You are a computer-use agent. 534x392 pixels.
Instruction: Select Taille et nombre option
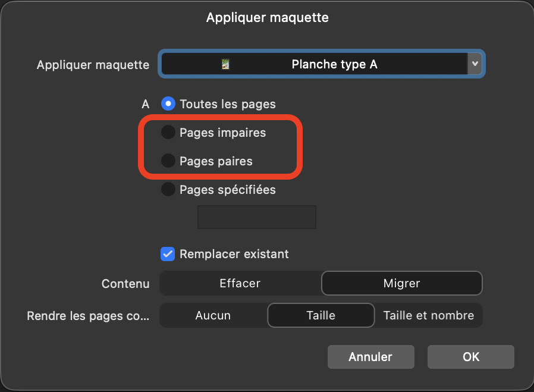[429, 315]
